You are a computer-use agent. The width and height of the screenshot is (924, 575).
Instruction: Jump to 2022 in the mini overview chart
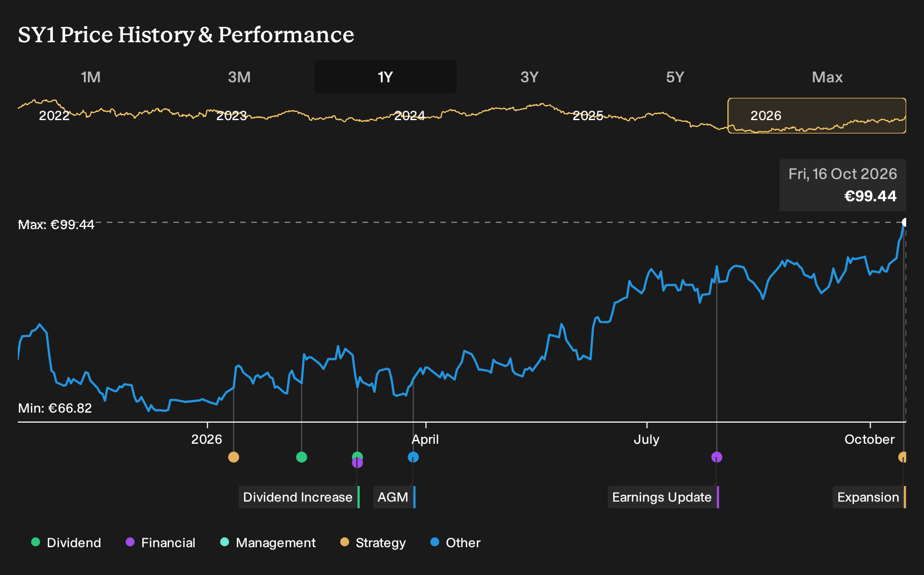tap(54, 116)
